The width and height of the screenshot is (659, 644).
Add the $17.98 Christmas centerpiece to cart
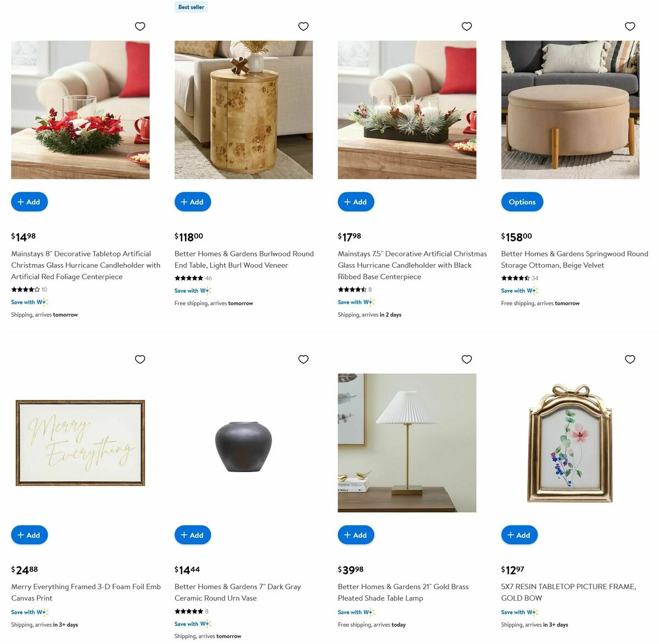pos(356,202)
